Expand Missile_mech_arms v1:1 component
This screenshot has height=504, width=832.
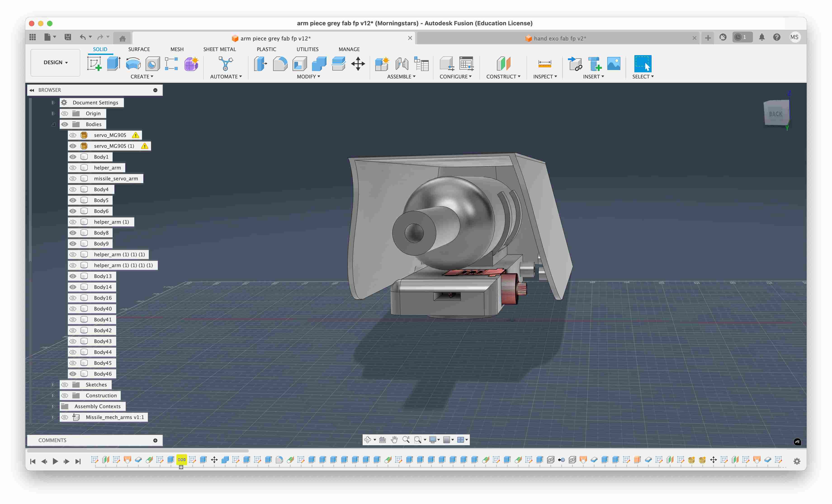(x=53, y=417)
